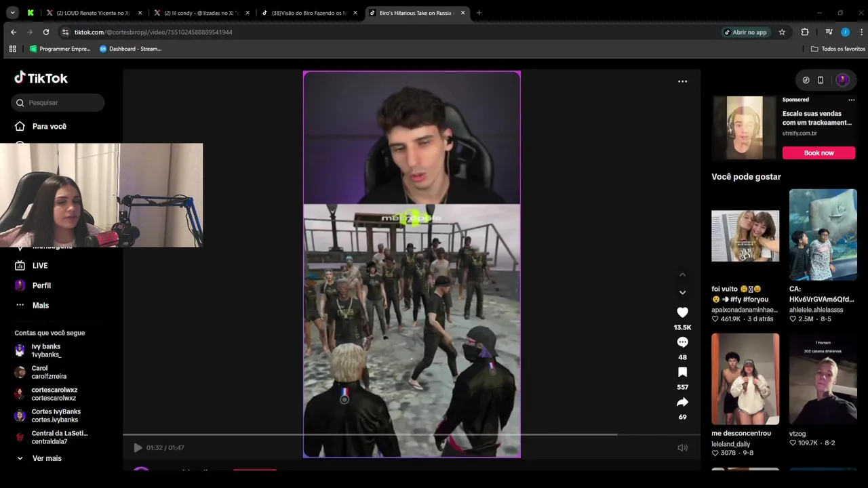Click apaixonadanaminhae... username
Image resolution: width=868 pixels, height=488 pixels.
coord(745,310)
